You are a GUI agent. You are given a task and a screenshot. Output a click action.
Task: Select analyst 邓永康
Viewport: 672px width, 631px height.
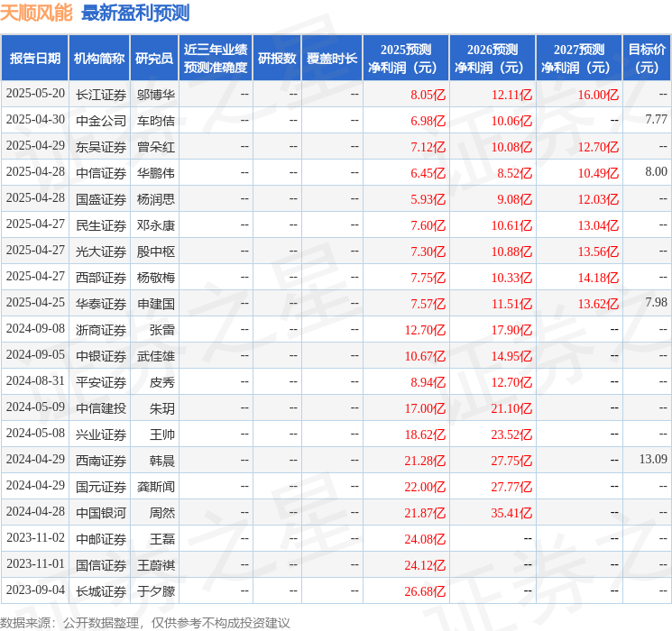tap(156, 225)
